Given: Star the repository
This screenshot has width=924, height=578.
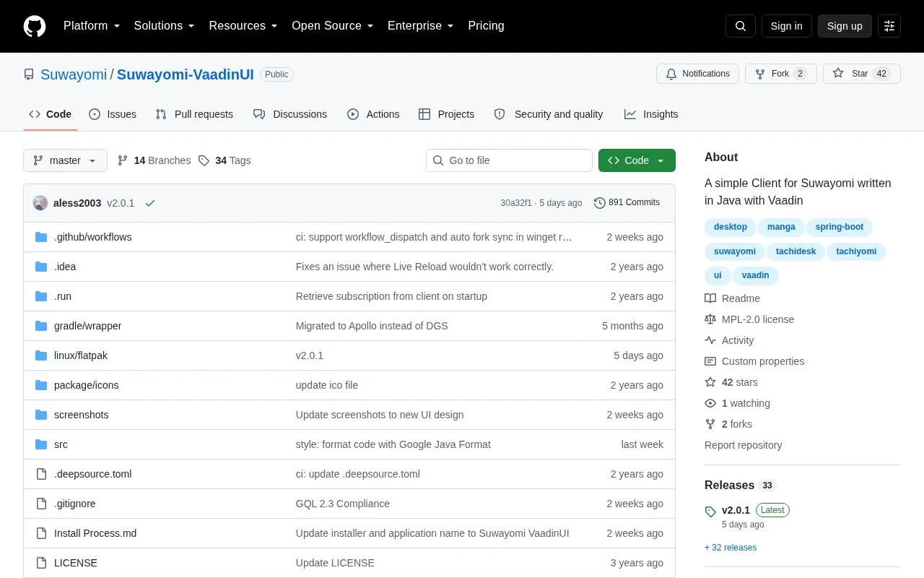Looking at the screenshot, I should coord(862,74).
